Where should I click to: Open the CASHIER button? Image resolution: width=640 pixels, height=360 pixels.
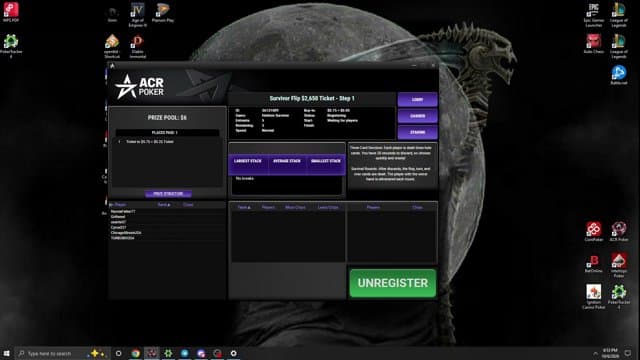point(417,116)
